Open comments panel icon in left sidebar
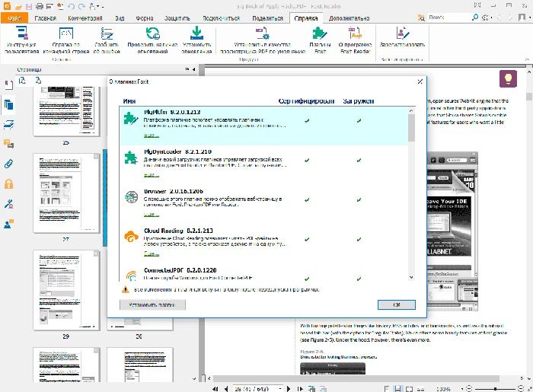 8,144
